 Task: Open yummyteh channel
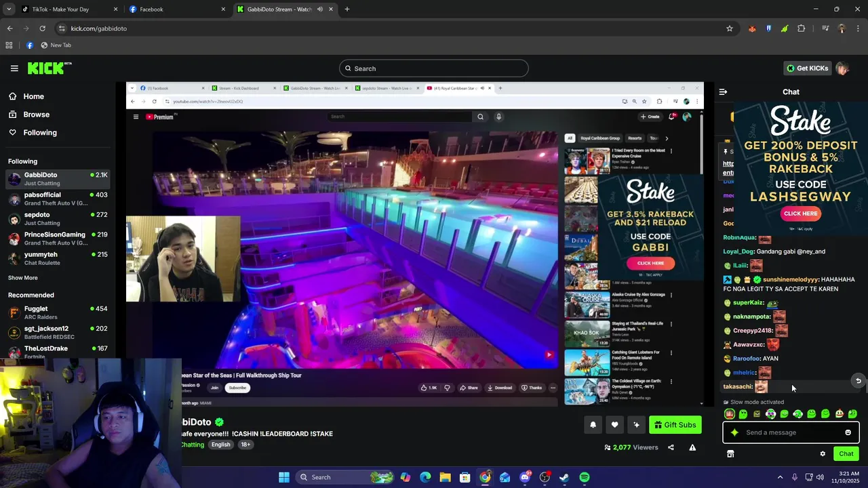click(58, 258)
